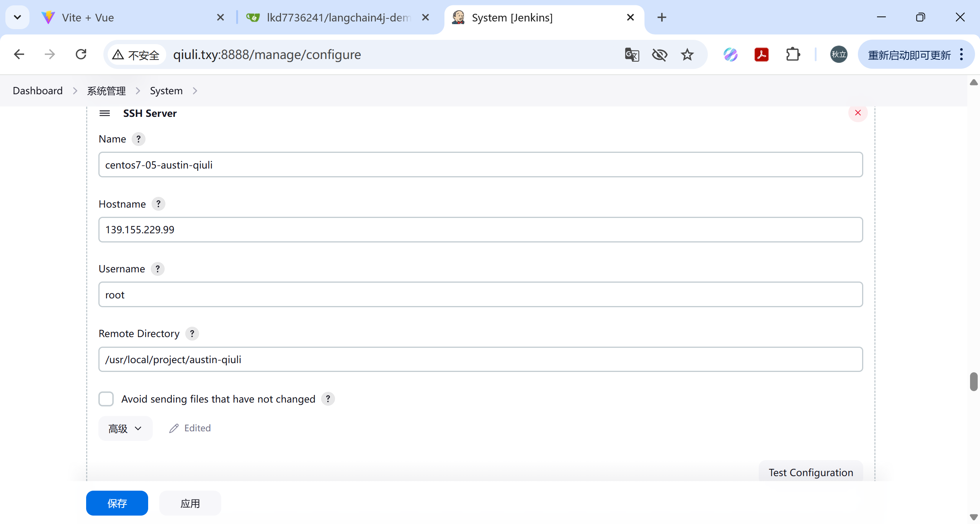980x524 pixels.
Task: Click the Hostname input 139.155.229.99
Action: pyautogui.click(x=481, y=230)
